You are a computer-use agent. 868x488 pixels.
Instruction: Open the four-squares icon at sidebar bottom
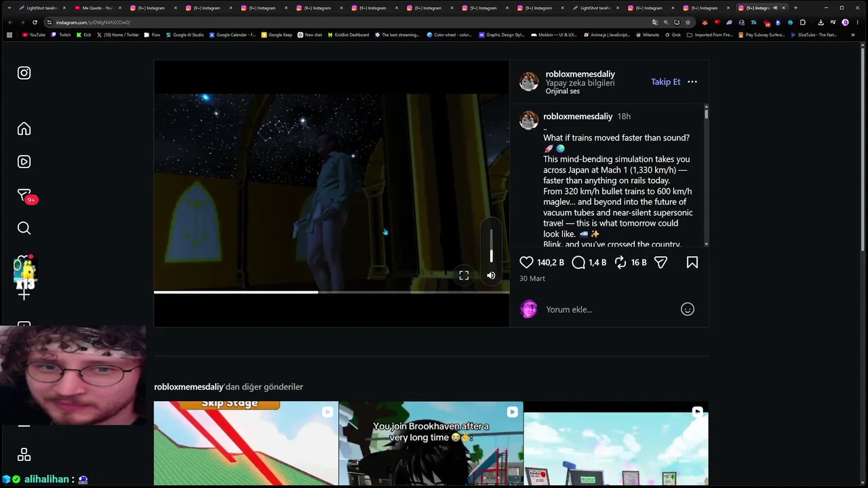pos(24,455)
